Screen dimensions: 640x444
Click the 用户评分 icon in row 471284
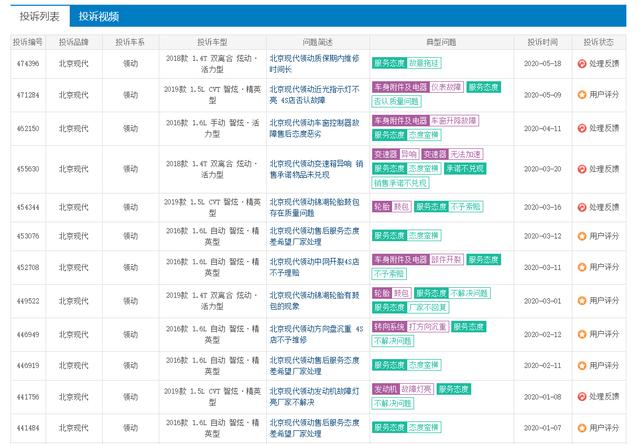[x=582, y=95]
